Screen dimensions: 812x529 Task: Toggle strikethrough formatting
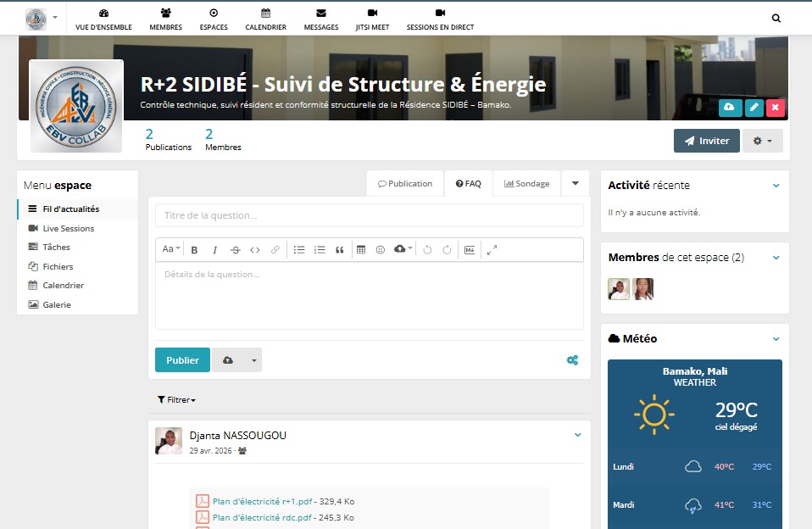pos(235,250)
